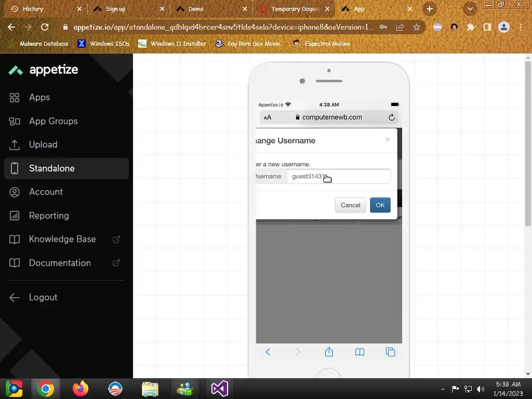Tap Safari tabs icon
This screenshot has height=399, width=532.
point(391,352)
